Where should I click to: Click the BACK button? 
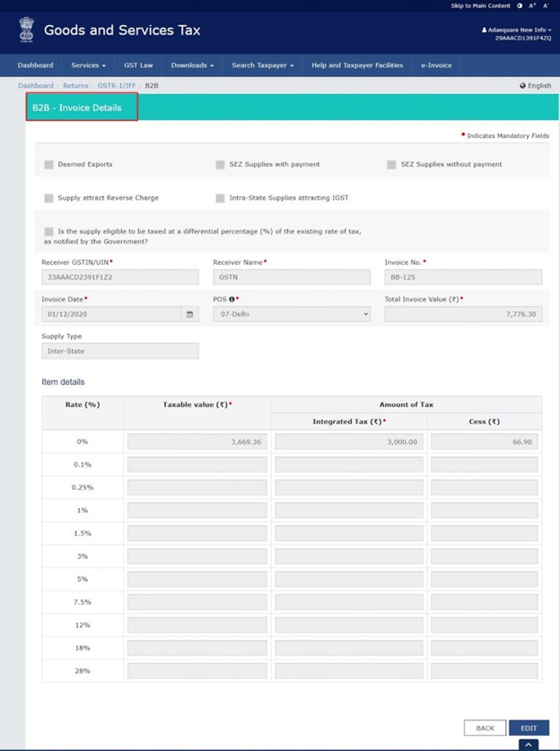[485, 728]
